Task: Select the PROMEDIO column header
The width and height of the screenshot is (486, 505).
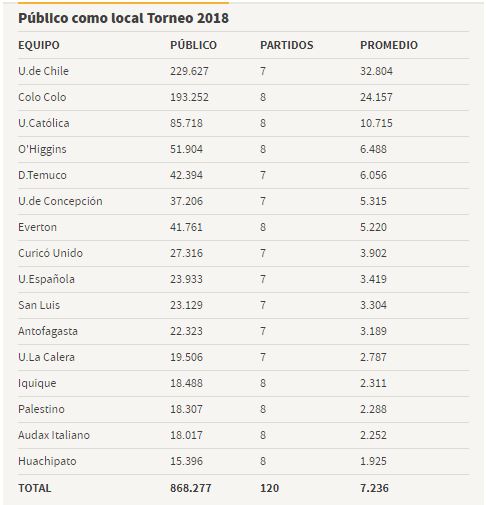Action: click(x=389, y=45)
